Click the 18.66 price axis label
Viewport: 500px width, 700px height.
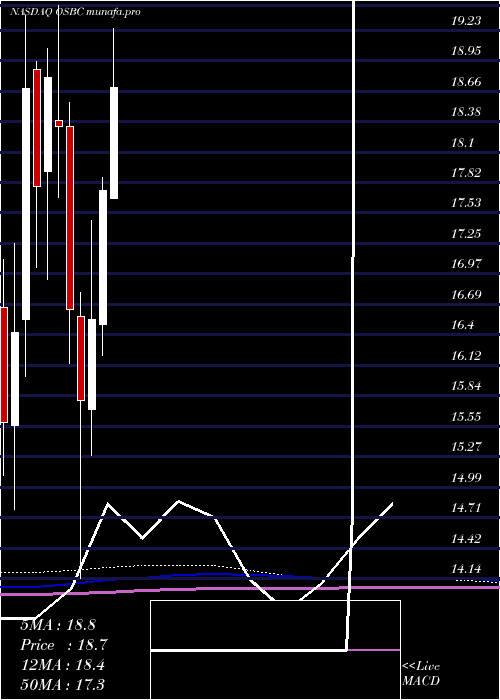(x=466, y=82)
